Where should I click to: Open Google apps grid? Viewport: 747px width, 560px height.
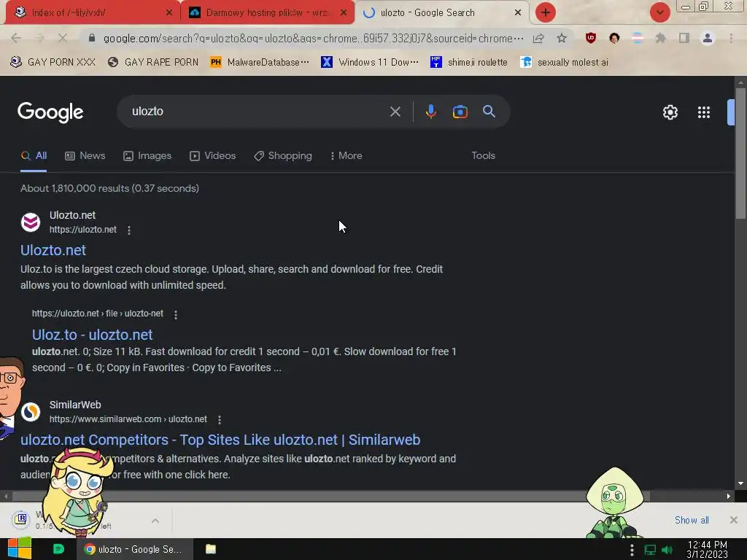704,112
